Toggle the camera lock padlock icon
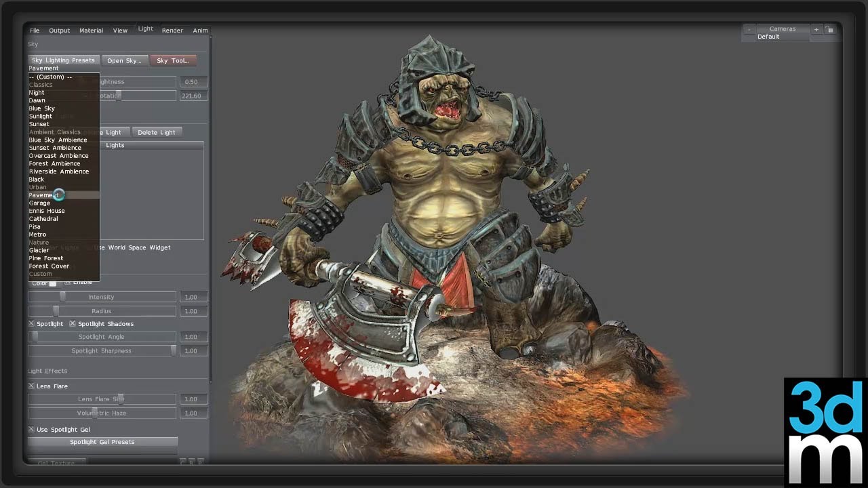Screen dimensions: 868x488 (829, 29)
